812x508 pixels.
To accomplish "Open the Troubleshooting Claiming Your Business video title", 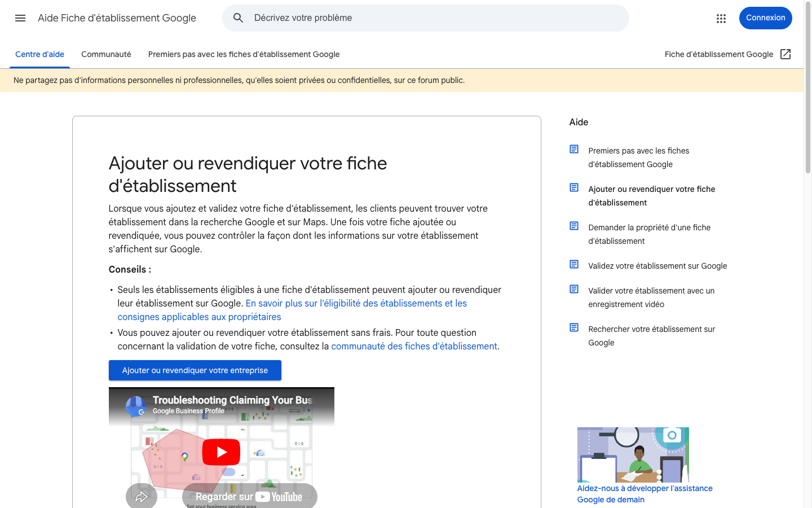I will coord(232,400).
